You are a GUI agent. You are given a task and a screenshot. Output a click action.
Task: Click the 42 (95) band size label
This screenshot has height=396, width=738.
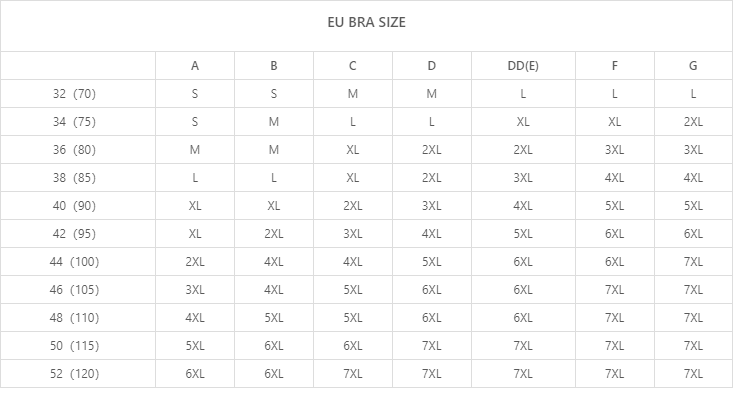click(74, 234)
